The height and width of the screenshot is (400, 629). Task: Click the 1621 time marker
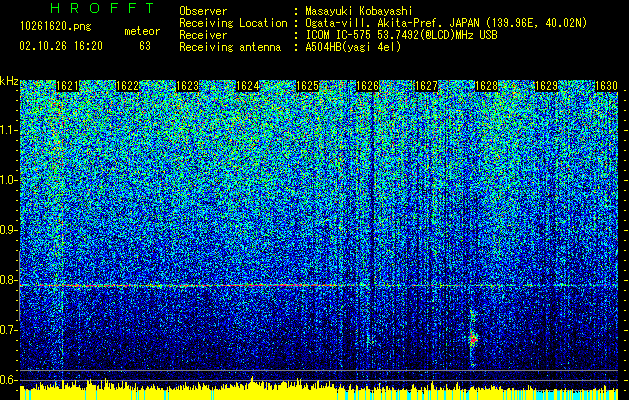67,86
